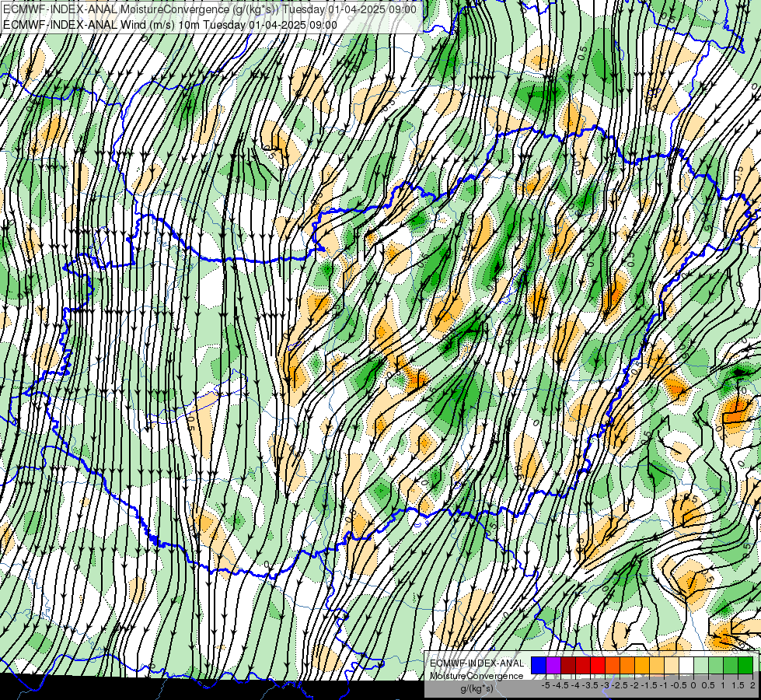Click the '-2.5' tick label on legend
The height and width of the screenshot is (700, 761).
tap(620, 685)
